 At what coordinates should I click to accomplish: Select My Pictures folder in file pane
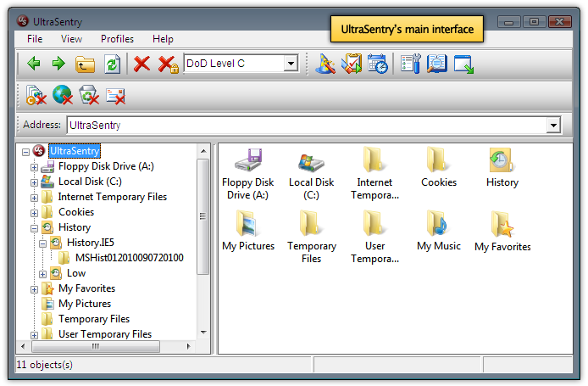[x=248, y=231]
